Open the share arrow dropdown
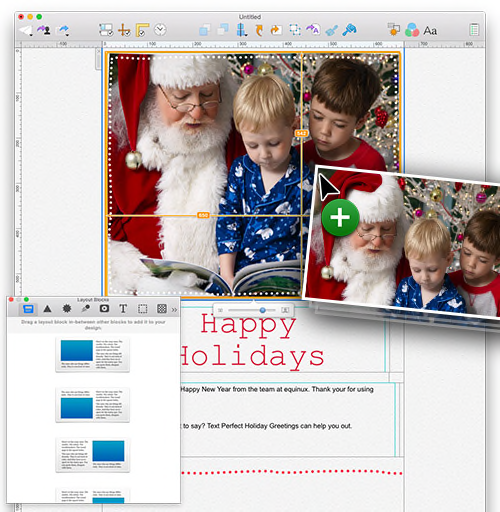This screenshot has height=512, width=500. tap(63, 30)
